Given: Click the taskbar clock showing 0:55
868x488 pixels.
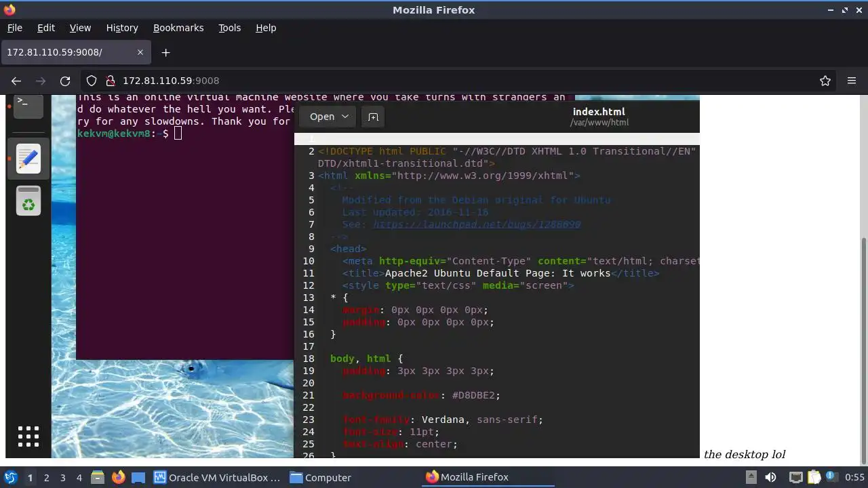Looking at the screenshot, I should pos(854,478).
